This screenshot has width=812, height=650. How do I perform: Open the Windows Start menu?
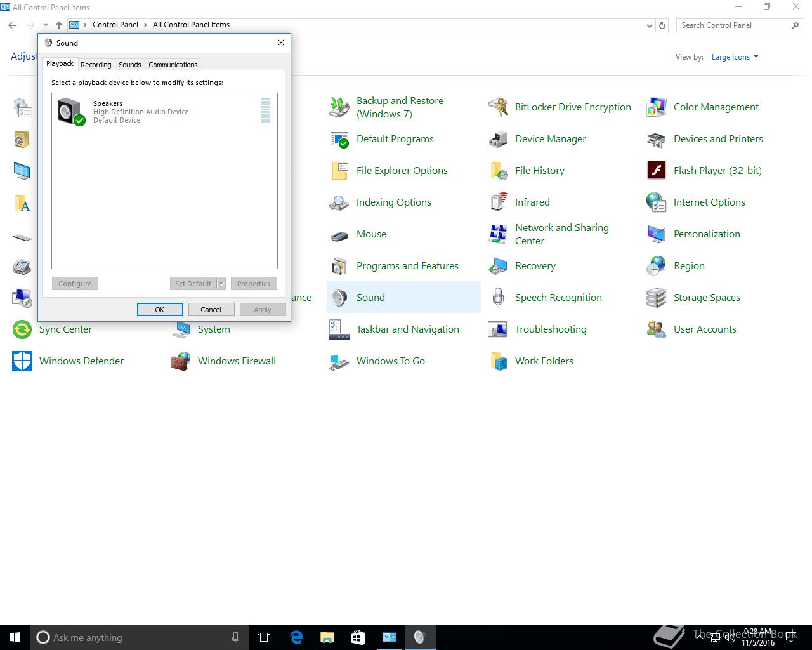pyautogui.click(x=15, y=637)
